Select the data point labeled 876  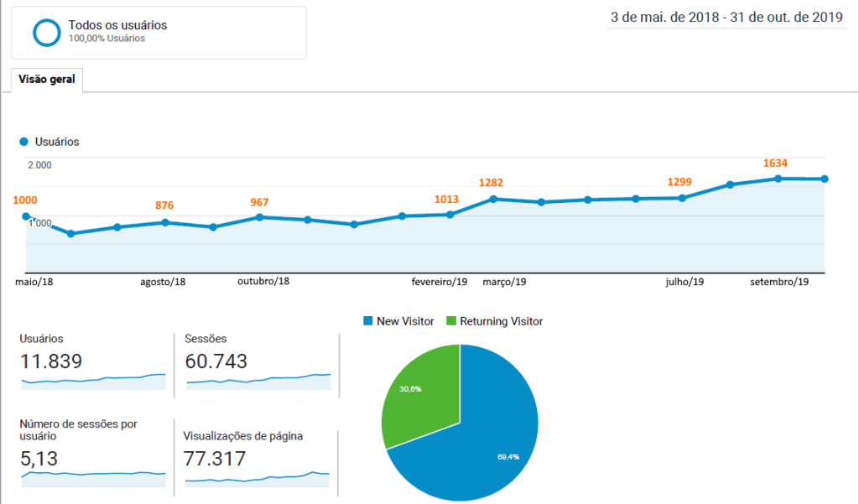tap(165, 222)
